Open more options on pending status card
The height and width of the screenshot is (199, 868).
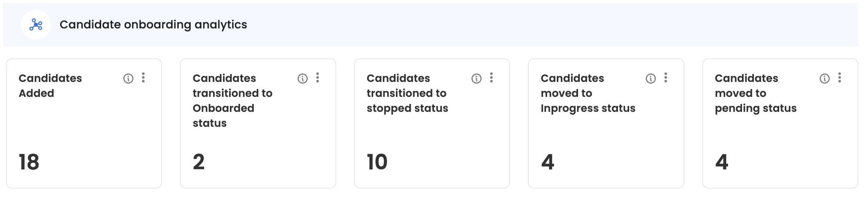[x=840, y=78]
